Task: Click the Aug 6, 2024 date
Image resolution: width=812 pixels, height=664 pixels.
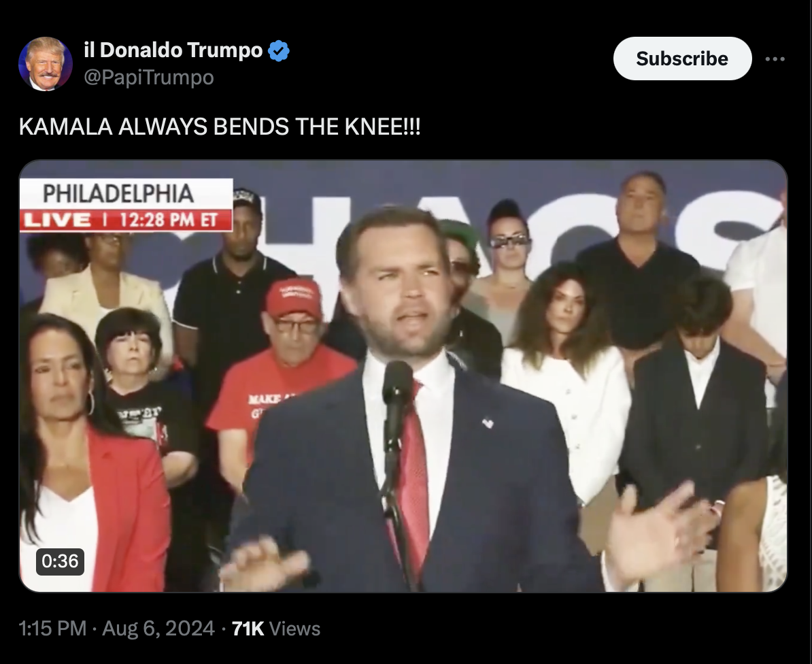Action: 158,628
